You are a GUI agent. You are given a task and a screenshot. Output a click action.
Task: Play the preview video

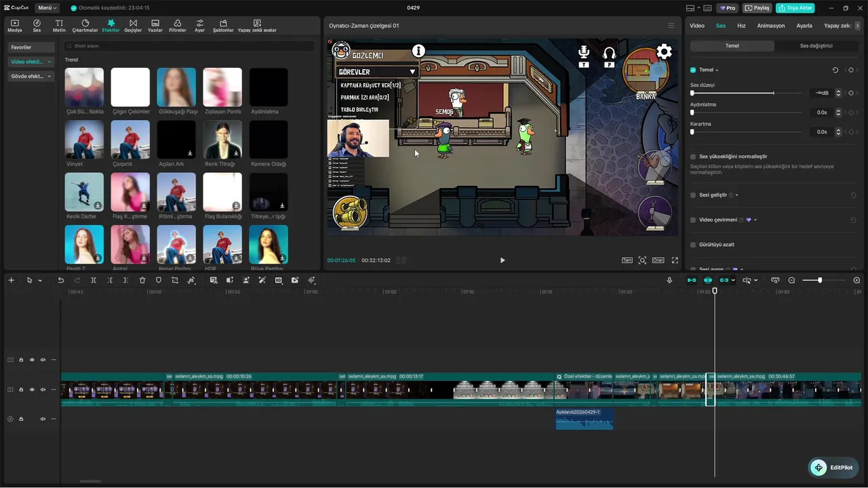502,260
